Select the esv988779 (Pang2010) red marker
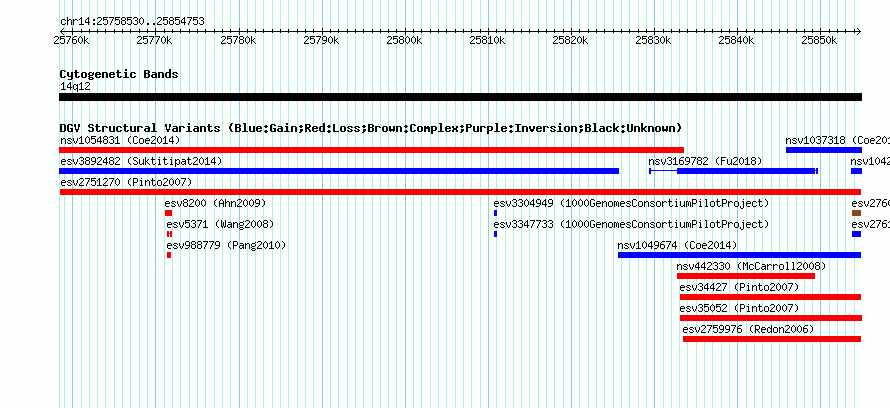 169,255
